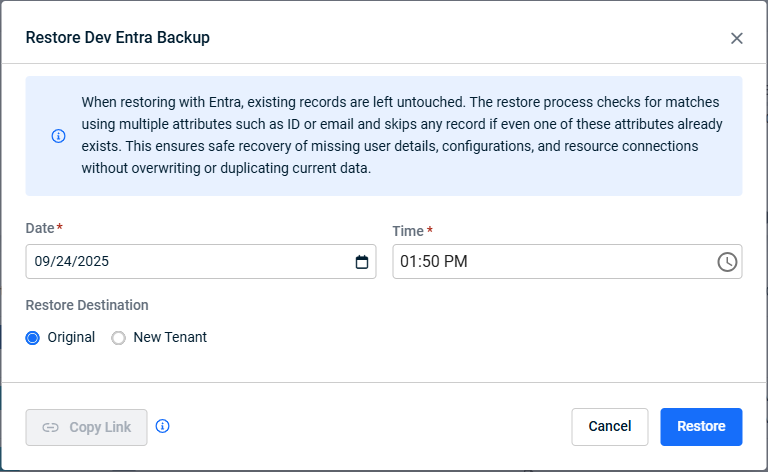768x472 pixels.
Task: Select the minutes 50 in Time field
Action: 430,262
